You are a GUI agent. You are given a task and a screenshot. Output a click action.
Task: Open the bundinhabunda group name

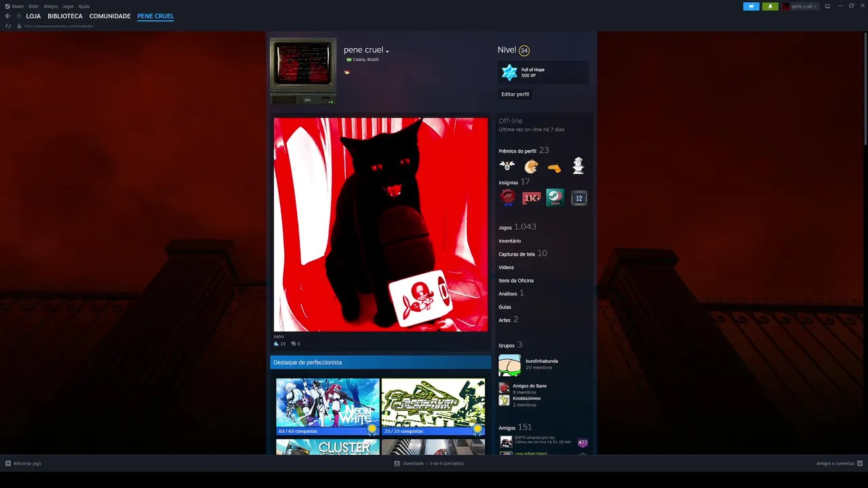[x=542, y=361]
